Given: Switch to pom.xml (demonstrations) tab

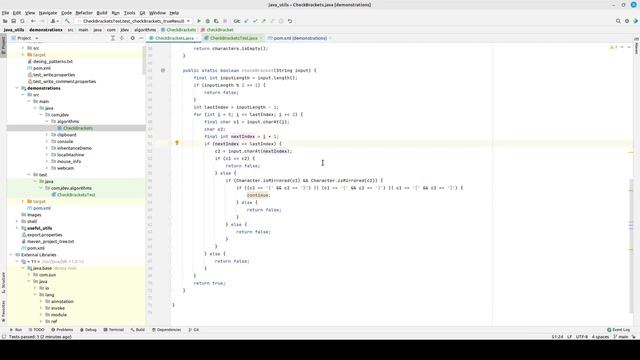Looking at the screenshot, I should point(300,38).
